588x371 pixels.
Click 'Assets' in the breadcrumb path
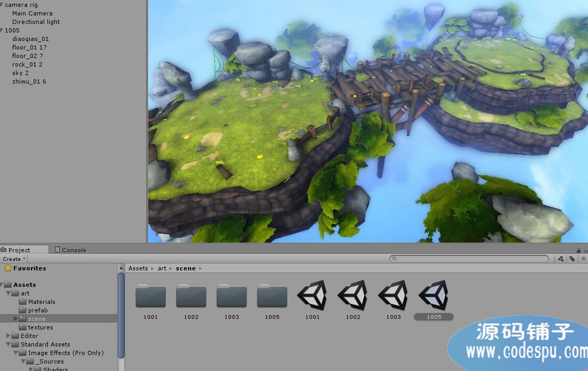(138, 268)
